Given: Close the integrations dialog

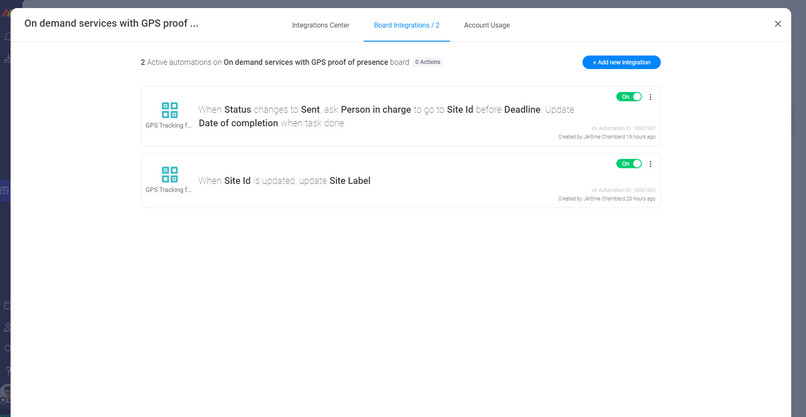Looking at the screenshot, I should [778, 24].
